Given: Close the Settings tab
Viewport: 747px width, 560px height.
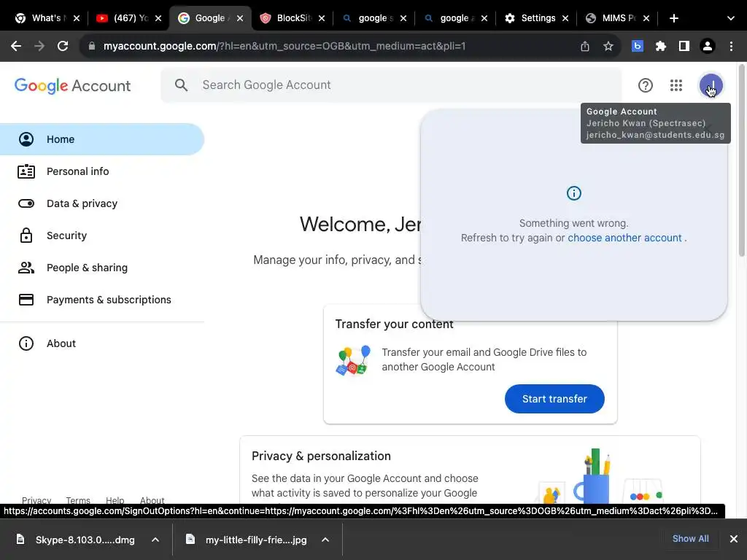Looking at the screenshot, I should point(565,18).
